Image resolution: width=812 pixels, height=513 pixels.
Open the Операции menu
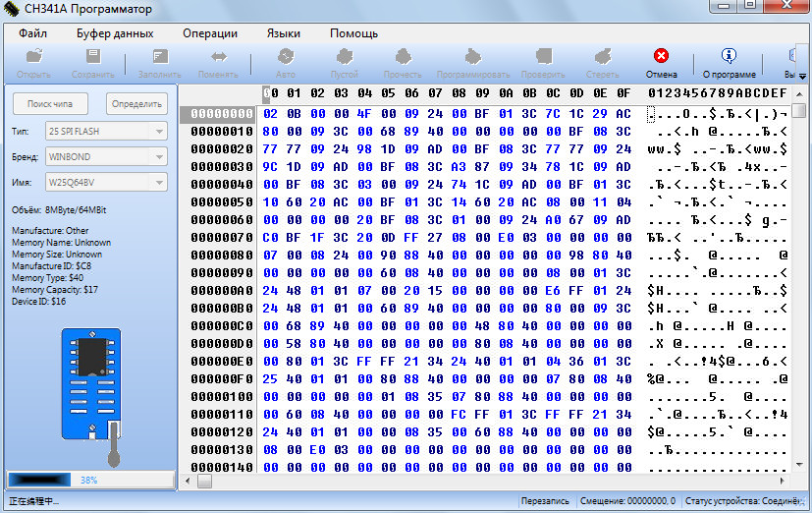[210, 33]
